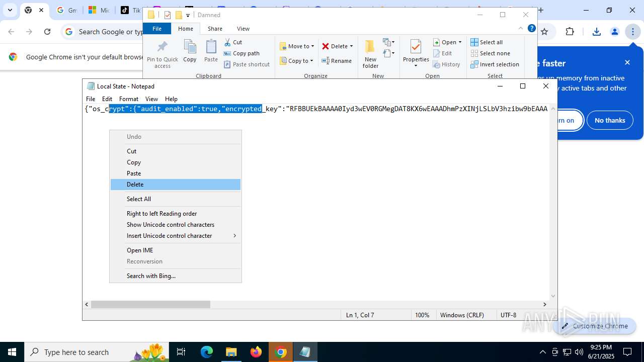Viewport: 644px width, 362px height.
Task: Open Notepad Edit menu
Action: tap(107, 99)
